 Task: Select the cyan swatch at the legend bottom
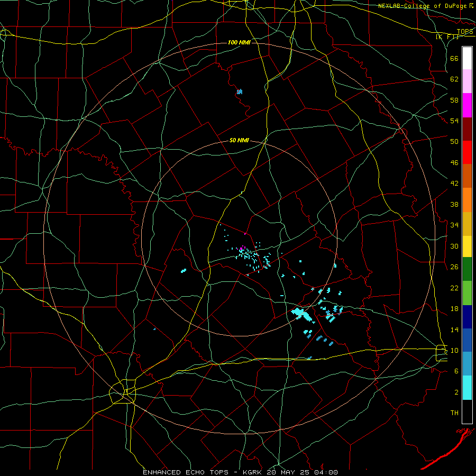coord(467,388)
